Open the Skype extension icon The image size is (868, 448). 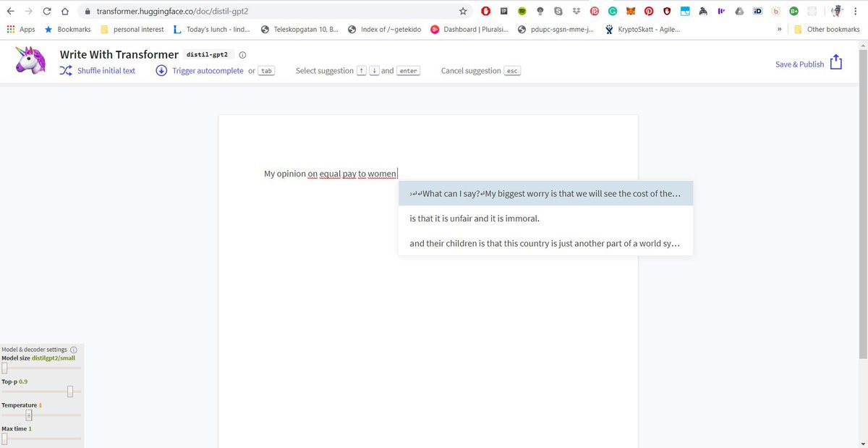pyautogui.click(x=558, y=12)
